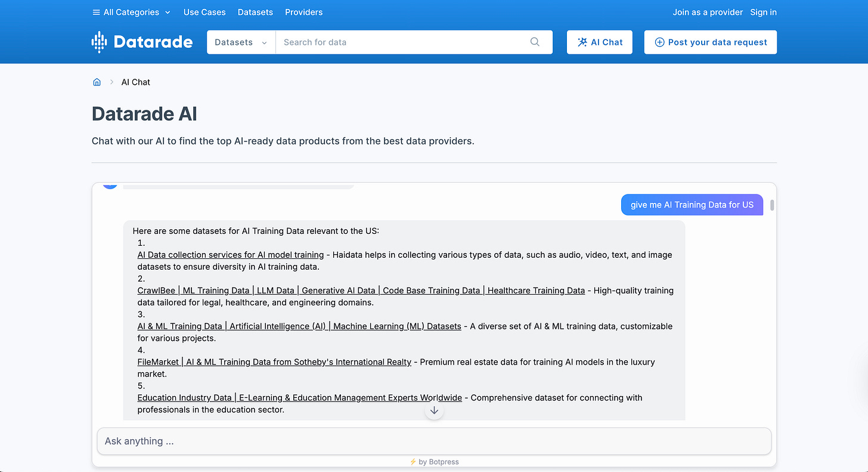Open Education Industry Data link

300,398
